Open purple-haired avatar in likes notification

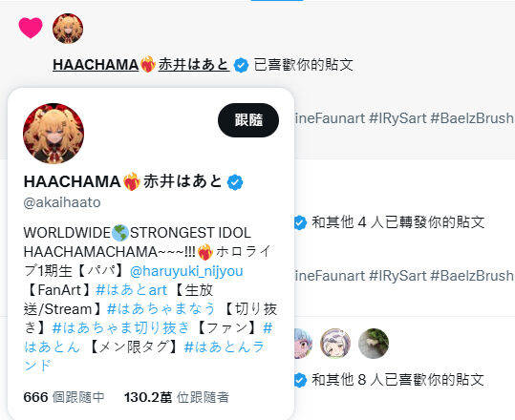coord(335,344)
